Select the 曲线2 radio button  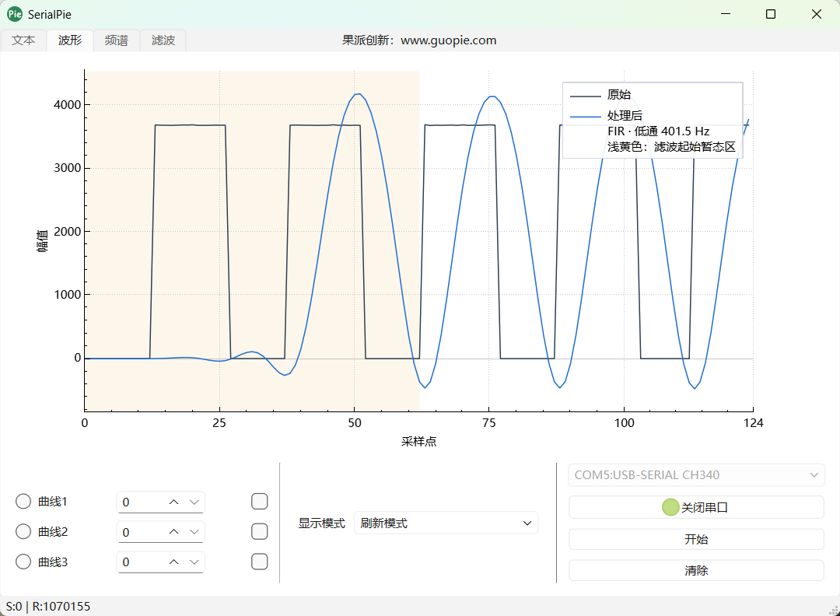pyautogui.click(x=23, y=531)
